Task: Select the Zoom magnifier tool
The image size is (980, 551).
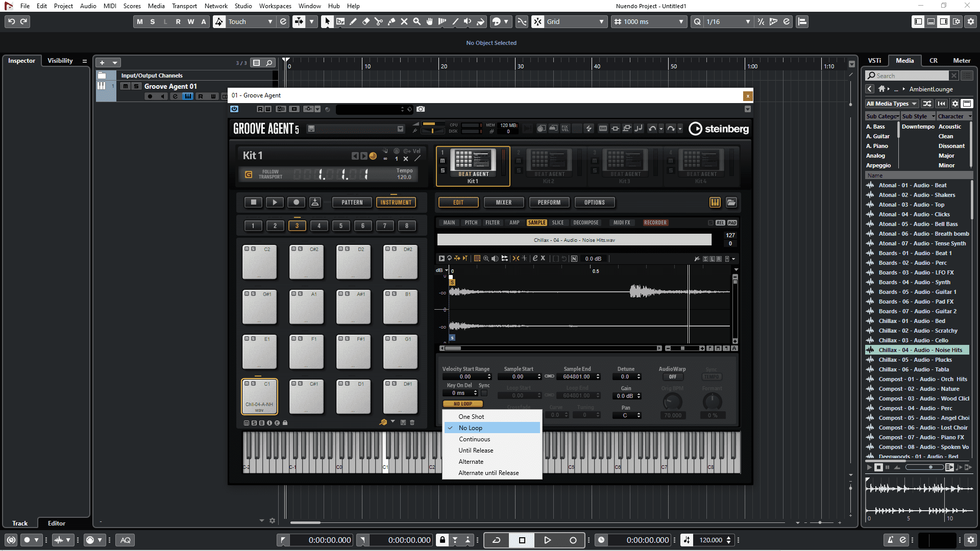Action: click(417, 21)
